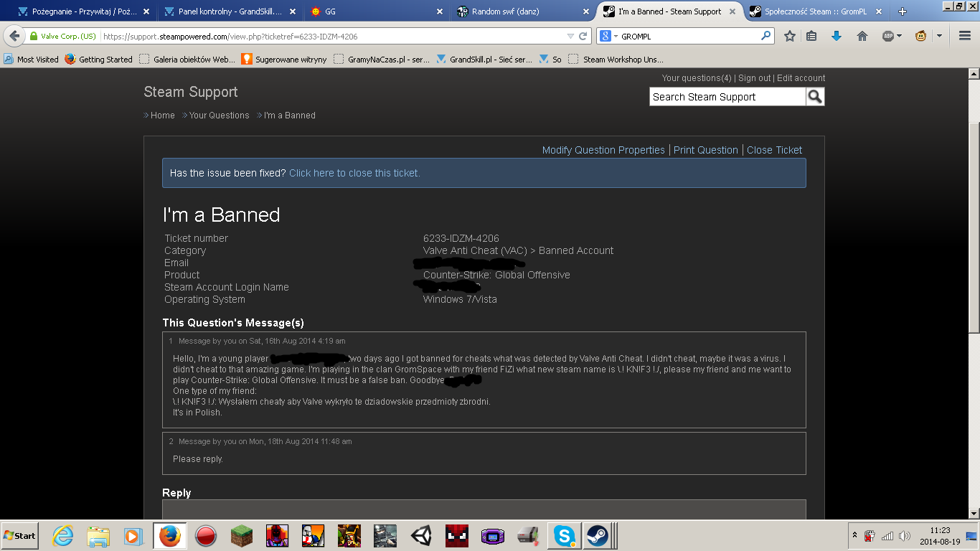Open the Getting Started bookmark
This screenshot has height=551, width=980.
coord(99,60)
